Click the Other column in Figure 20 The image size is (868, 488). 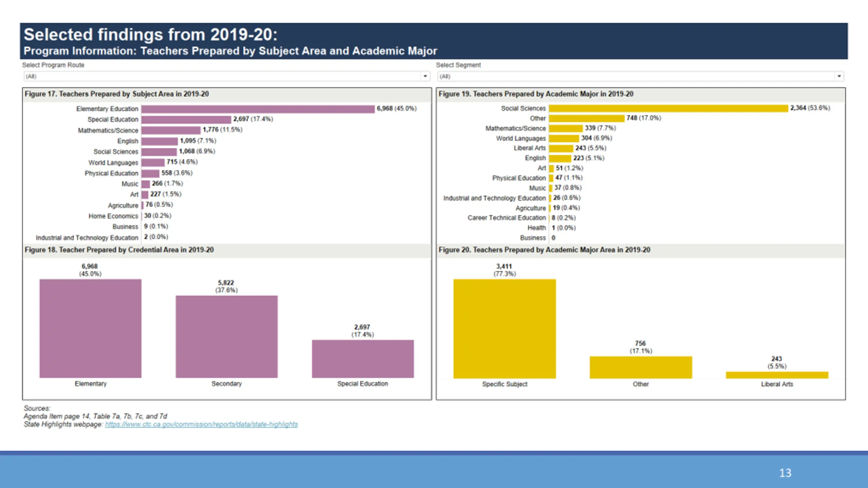(641, 367)
